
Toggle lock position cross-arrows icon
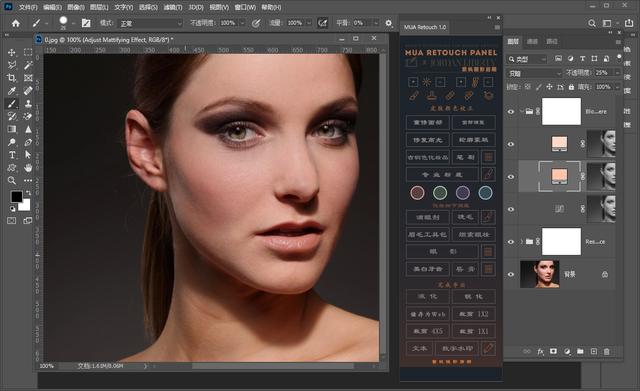point(549,87)
